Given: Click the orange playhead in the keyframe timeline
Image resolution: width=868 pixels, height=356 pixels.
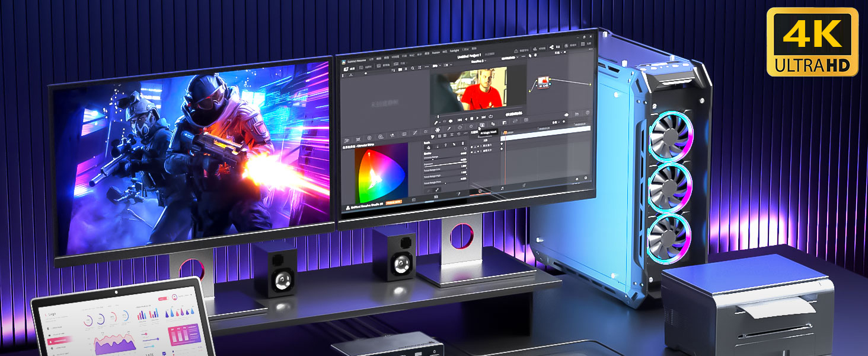Looking at the screenshot, I should click(x=505, y=132).
